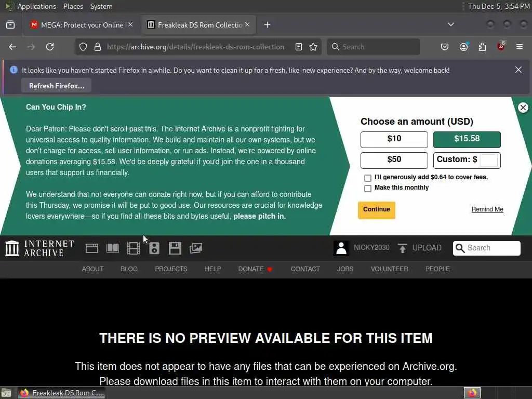Screen dimensions: 532x399
Task: Click the NICKY2030 username
Action: click(371, 248)
